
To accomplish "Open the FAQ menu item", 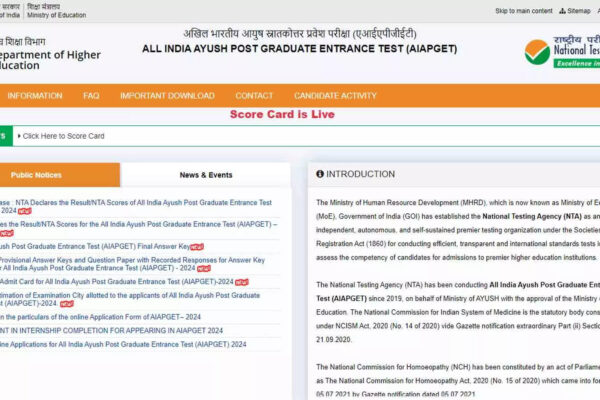I will pos(91,96).
